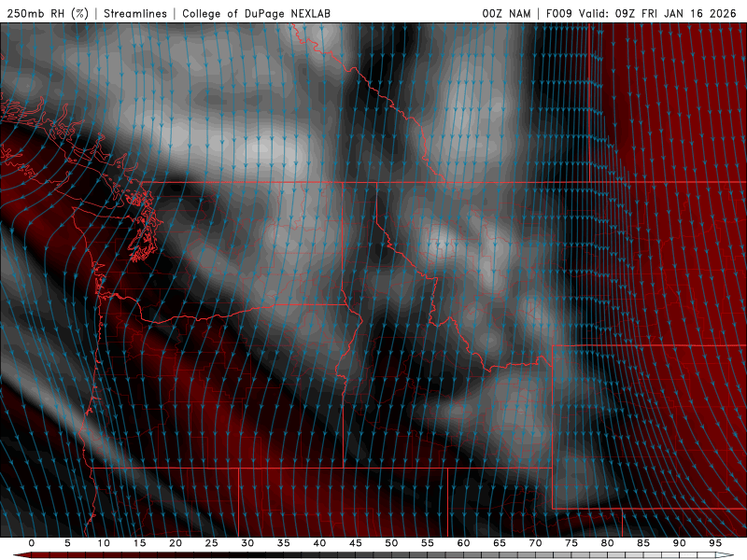Viewport: 747px width, 560px height.
Task: Click the "00Z NAM" model run label
Action: pyautogui.click(x=506, y=13)
